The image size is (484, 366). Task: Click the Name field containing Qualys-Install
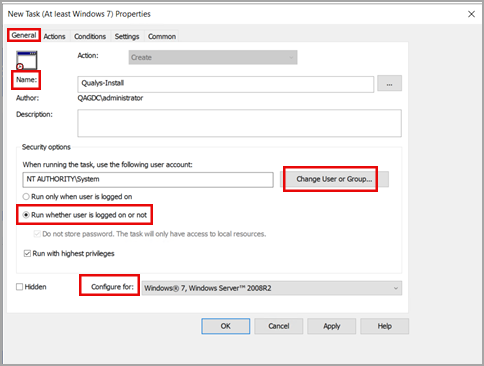pyautogui.click(x=225, y=84)
